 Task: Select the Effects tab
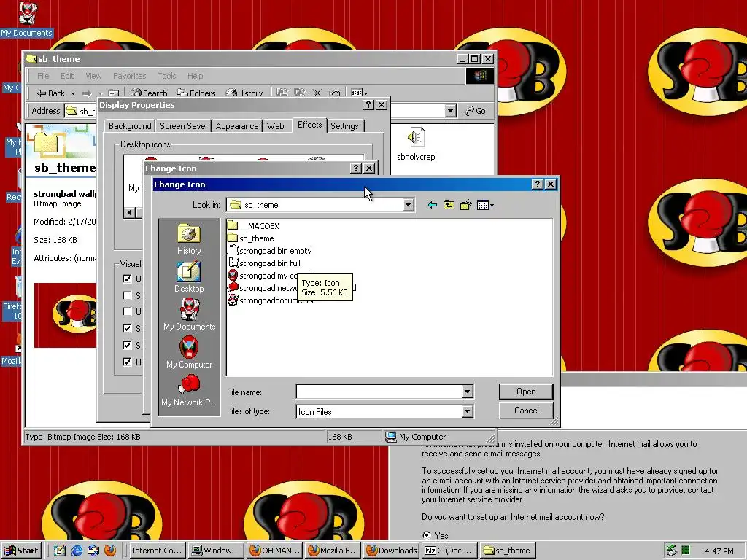point(309,124)
